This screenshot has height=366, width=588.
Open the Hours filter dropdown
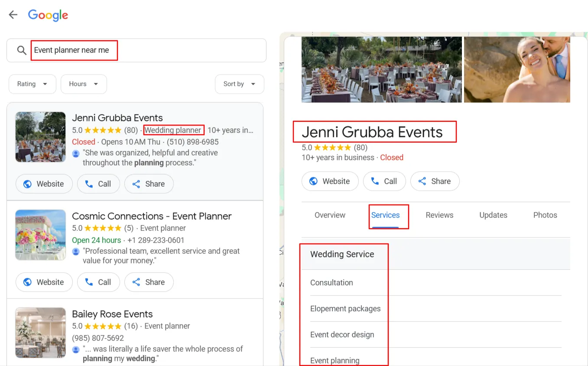(x=83, y=84)
